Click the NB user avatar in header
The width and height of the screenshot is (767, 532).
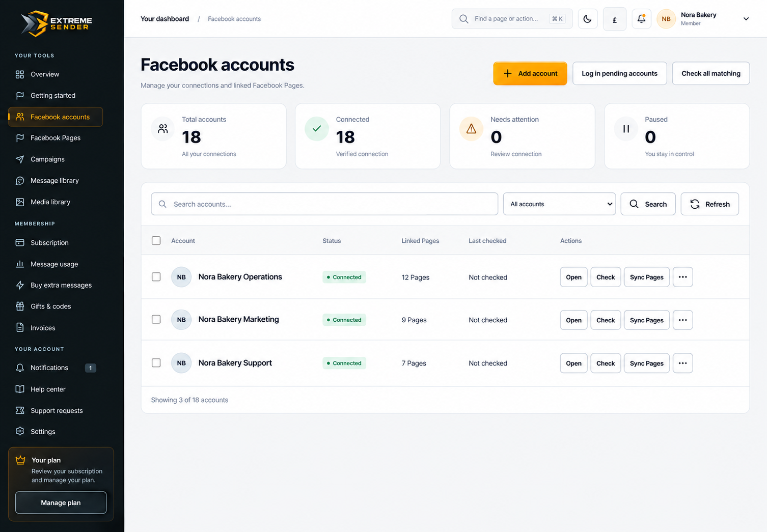(666, 19)
